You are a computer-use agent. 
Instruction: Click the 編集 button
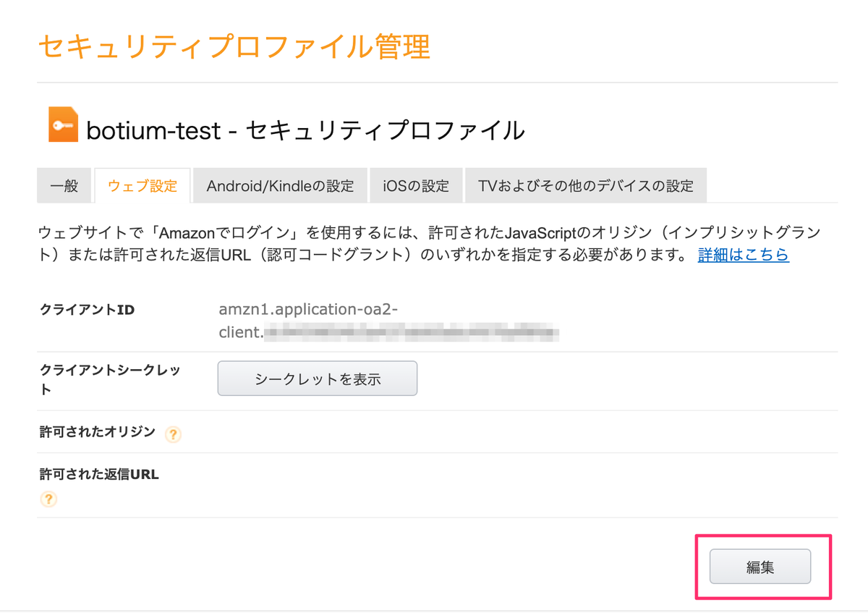pyautogui.click(x=760, y=567)
